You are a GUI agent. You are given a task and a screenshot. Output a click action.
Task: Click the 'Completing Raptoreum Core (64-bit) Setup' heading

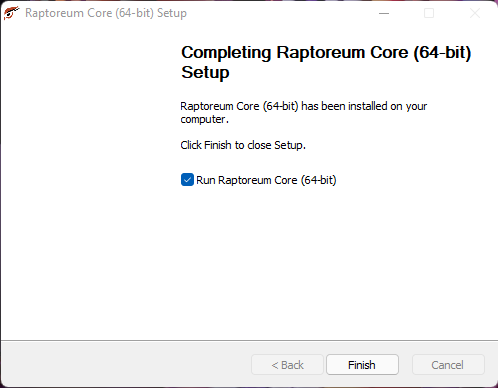click(x=326, y=62)
